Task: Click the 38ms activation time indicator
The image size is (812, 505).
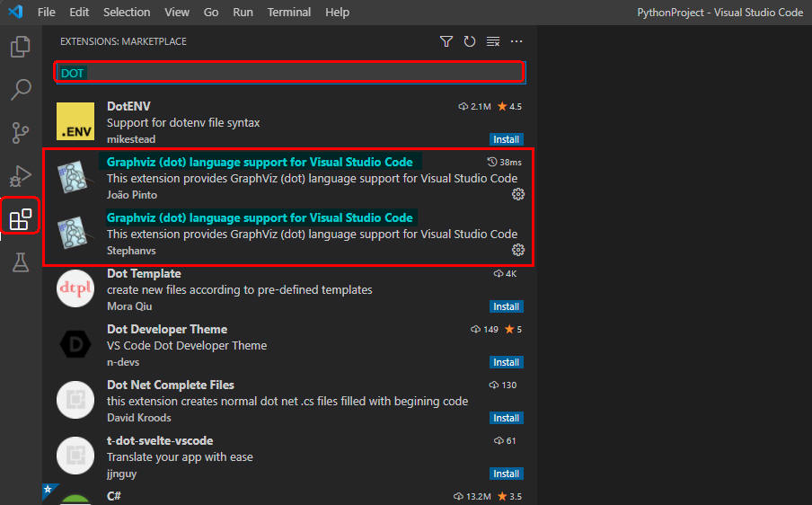Action: [x=504, y=162]
